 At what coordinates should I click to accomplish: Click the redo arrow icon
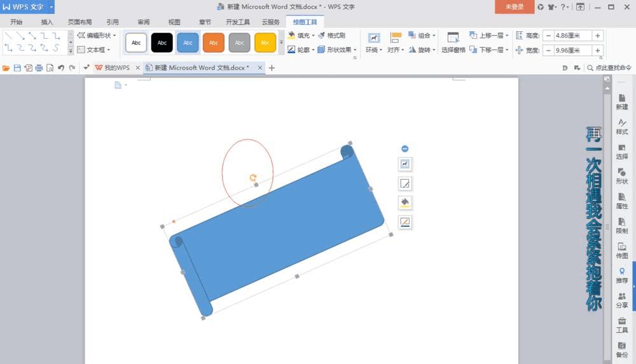coord(72,68)
